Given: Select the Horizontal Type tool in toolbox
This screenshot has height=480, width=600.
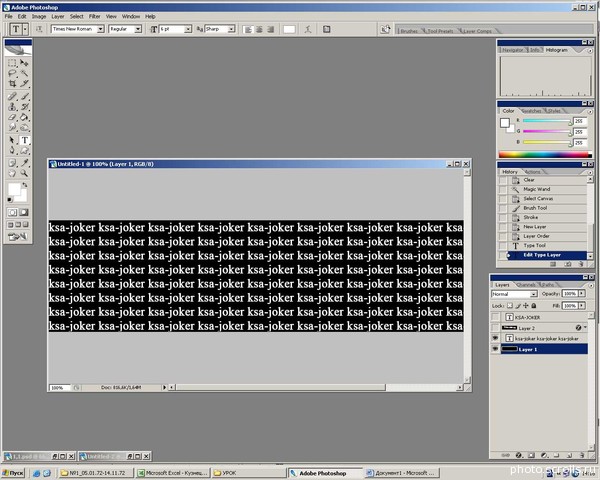Looking at the screenshot, I should point(24,140).
